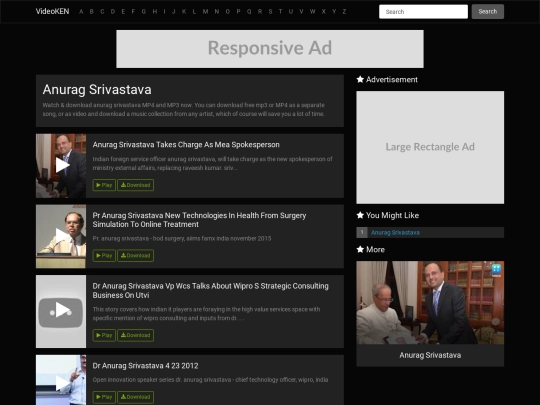This screenshot has width=540, height=405.
Task: Download Wipro Strategic Consulting video
Action: coord(136,335)
